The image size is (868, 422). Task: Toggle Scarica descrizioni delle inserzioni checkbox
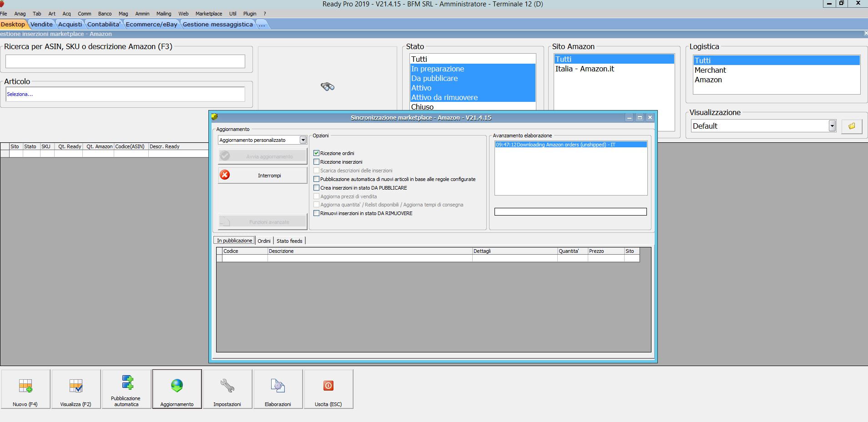tap(317, 171)
